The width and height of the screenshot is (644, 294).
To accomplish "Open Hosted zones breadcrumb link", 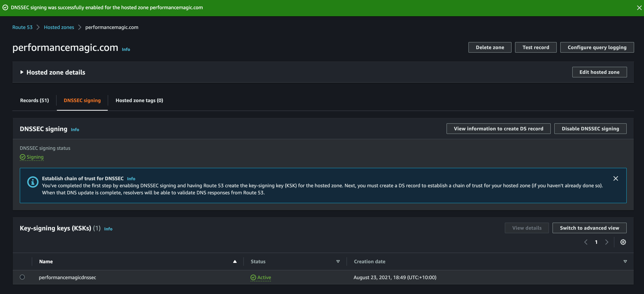I will 59,27.
